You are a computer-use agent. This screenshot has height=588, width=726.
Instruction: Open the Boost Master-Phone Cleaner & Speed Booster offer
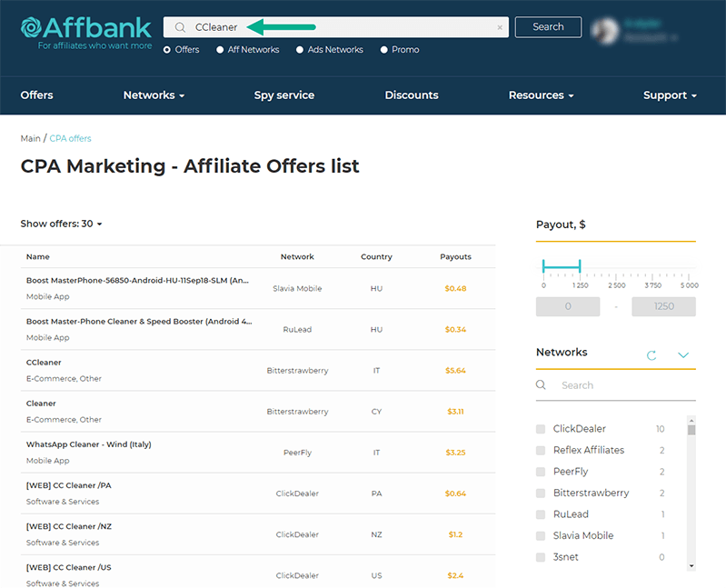pos(139,322)
